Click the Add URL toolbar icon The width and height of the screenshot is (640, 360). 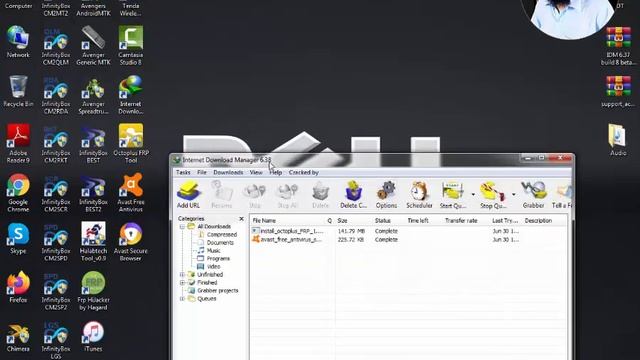(x=189, y=195)
